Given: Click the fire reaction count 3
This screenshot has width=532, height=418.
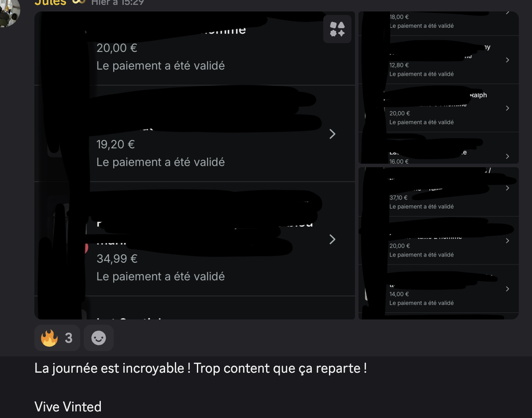Looking at the screenshot, I should pyautogui.click(x=69, y=338).
